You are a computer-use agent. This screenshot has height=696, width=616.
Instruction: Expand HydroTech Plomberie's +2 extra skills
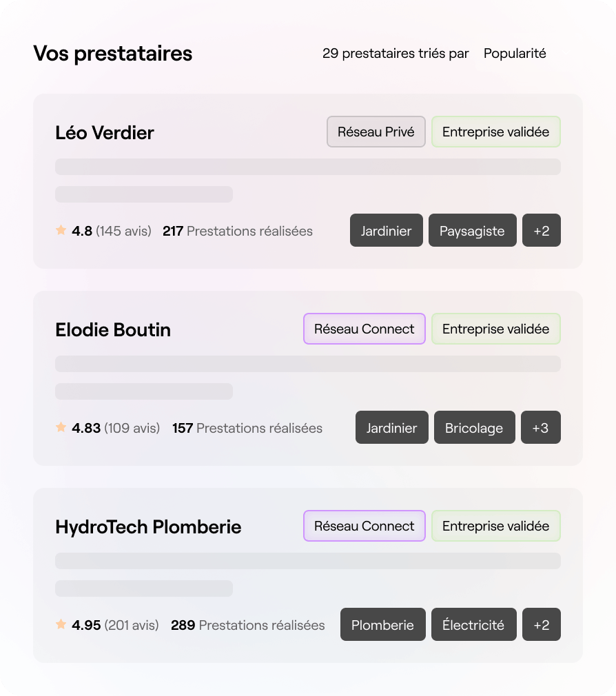click(541, 625)
